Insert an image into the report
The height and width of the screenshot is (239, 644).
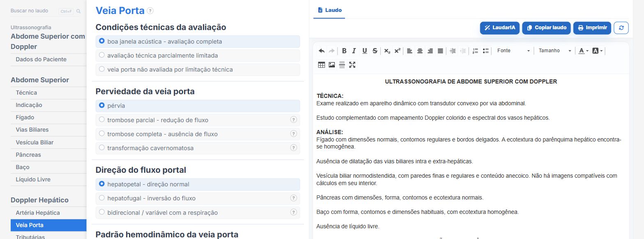(332, 65)
